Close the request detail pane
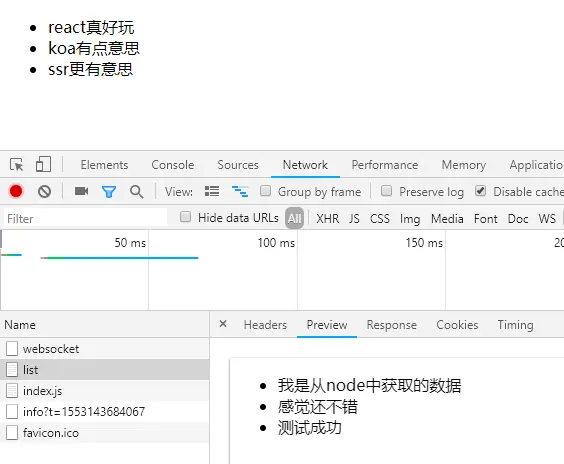This screenshot has height=464, width=564. coord(223,324)
